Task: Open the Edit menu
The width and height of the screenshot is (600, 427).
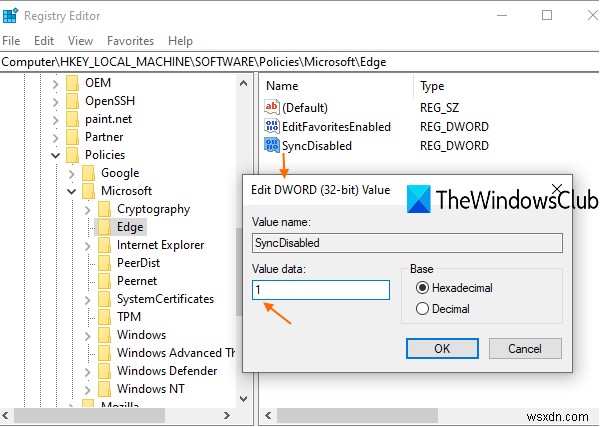Action: pyautogui.click(x=44, y=41)
